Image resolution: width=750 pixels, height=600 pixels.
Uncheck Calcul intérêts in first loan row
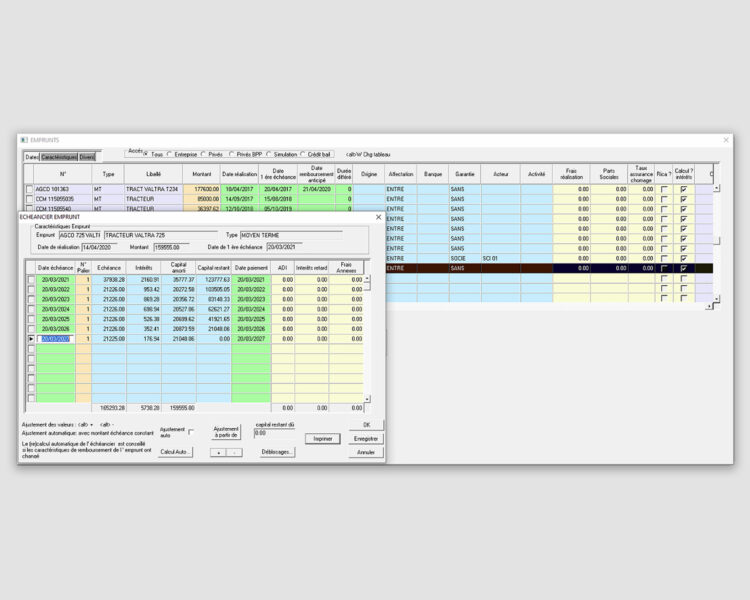(684, 188)
